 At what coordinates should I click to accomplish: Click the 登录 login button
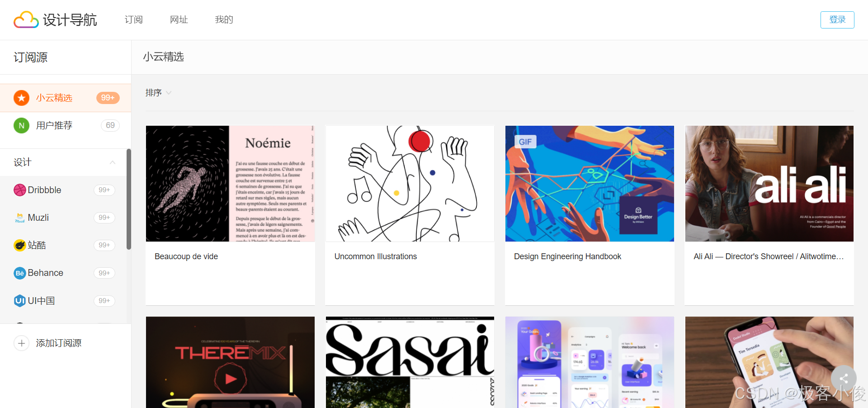837,20
